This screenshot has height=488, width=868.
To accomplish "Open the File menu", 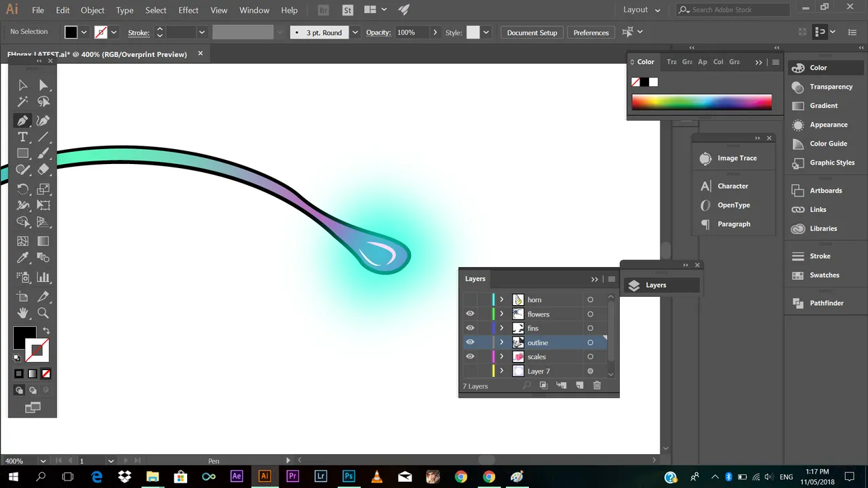I will tap(38, 10).
